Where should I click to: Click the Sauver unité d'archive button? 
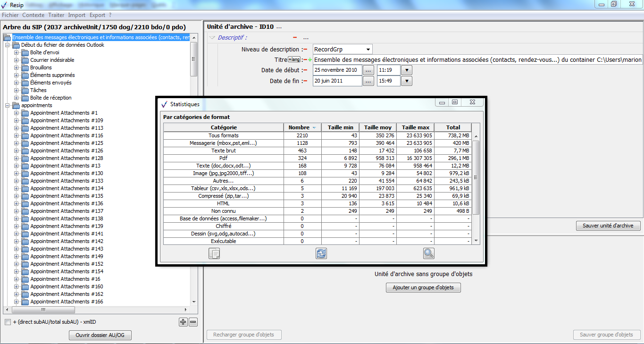(x=608, y=226)
